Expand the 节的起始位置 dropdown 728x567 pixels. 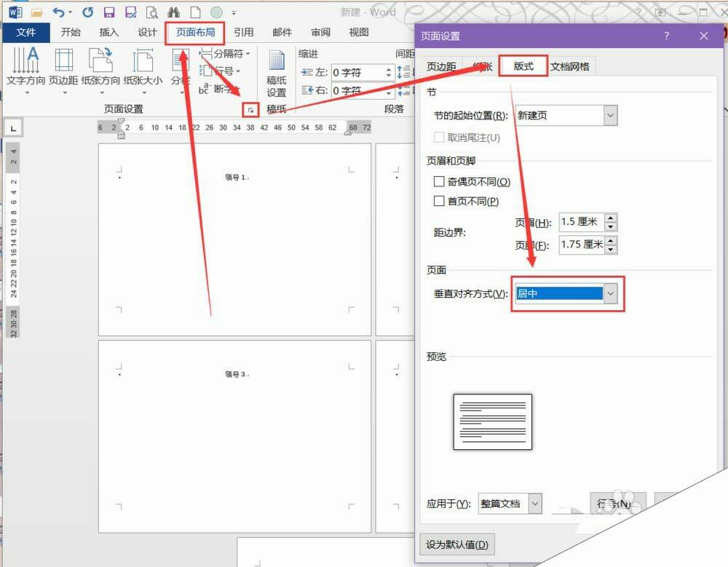(x=611, y=115)
